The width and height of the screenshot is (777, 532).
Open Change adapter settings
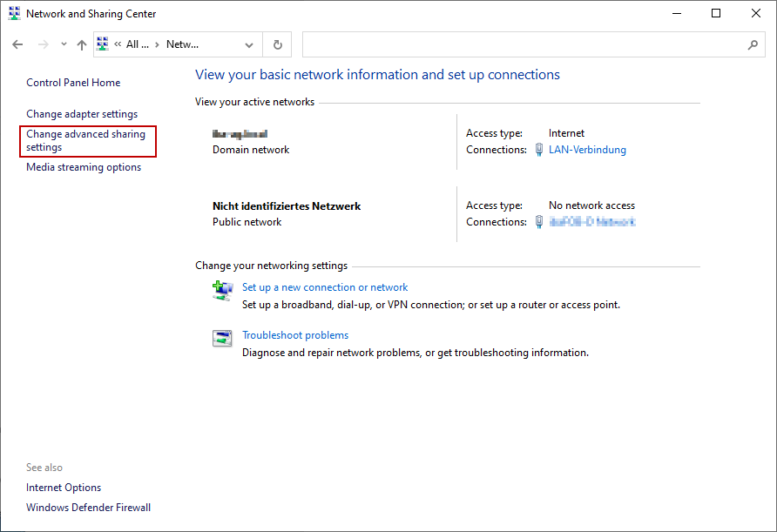(x=82, y=114)
